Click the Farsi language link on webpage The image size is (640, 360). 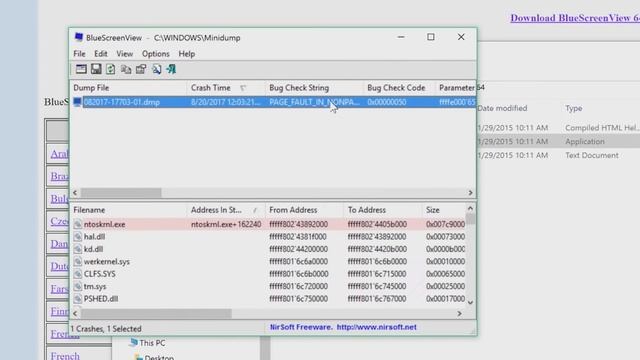coord(60,289)
